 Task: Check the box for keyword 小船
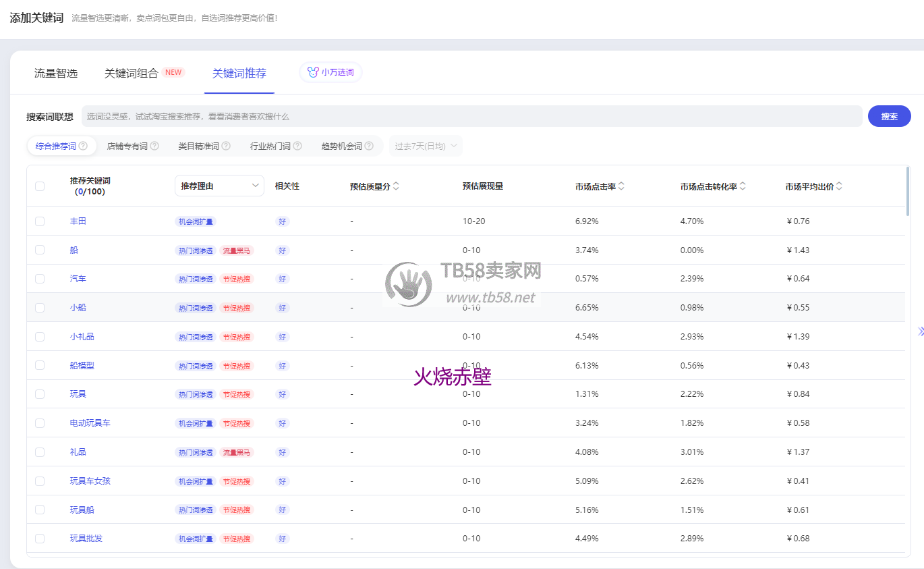(40, 308)
